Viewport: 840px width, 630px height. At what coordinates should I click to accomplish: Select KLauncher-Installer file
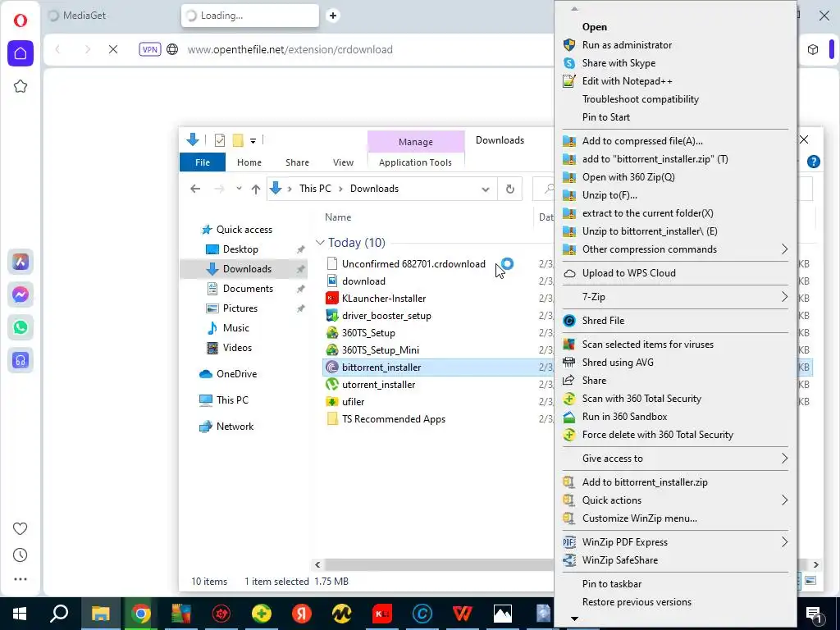[x=384, y=299]
